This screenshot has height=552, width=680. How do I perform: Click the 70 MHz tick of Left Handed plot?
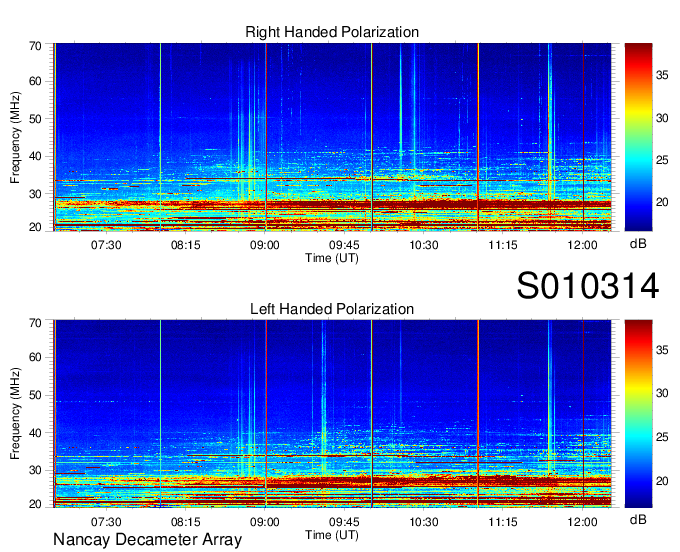tap(35, 322)
